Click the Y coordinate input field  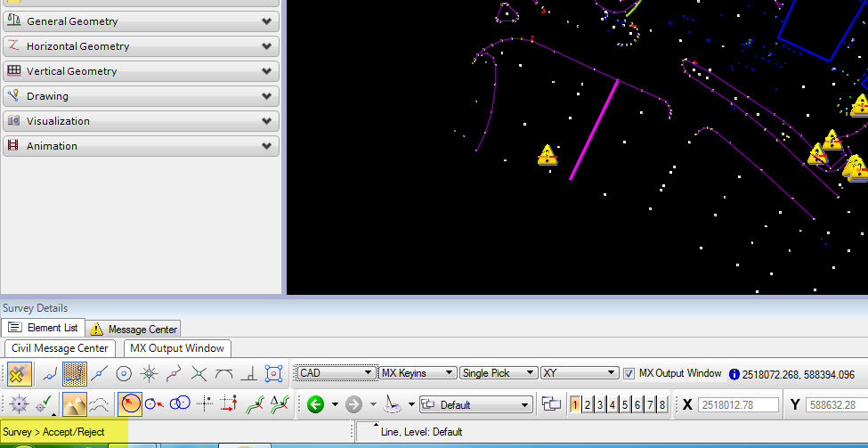(837, 405)
